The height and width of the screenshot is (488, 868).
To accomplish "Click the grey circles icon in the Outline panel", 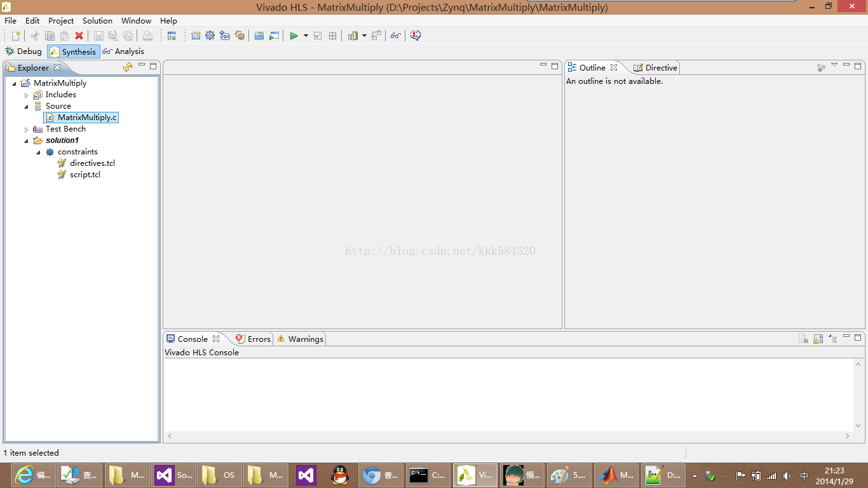I will [821, 67].
